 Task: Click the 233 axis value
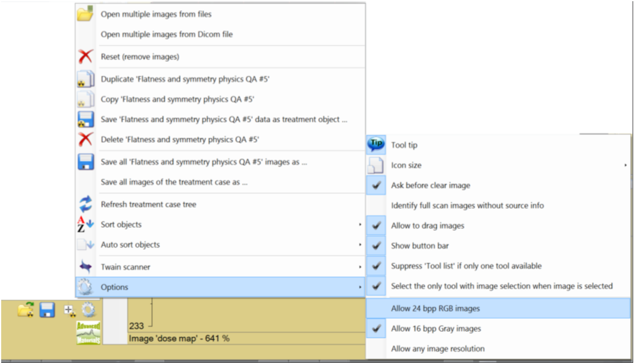coord(136,326)
